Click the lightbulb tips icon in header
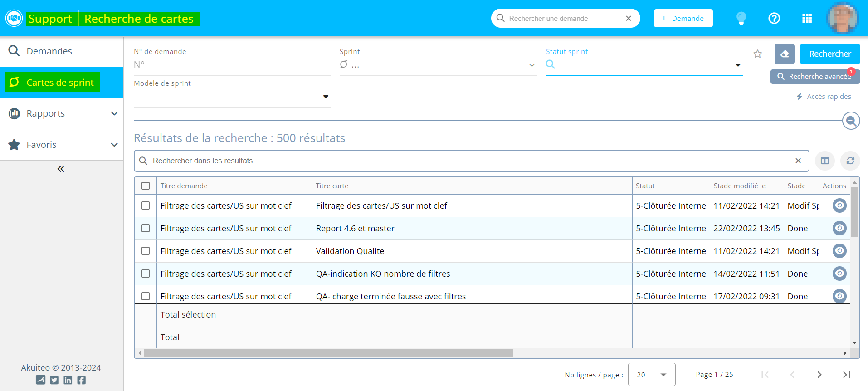 coord(741,18)
